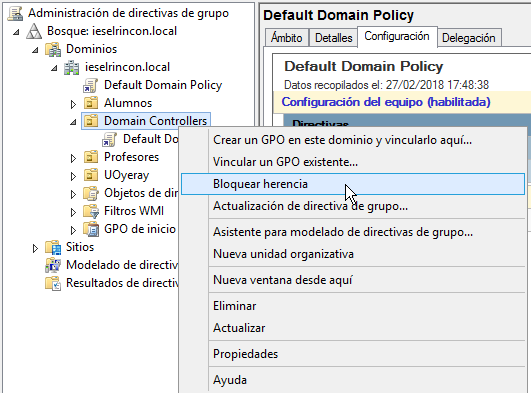531x393 pixels.
Task: Click the Domain Controllers OU icon
Action: 91,121
